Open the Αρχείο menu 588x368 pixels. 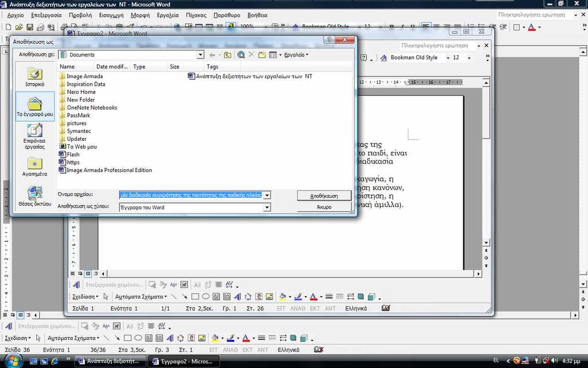click(16, 16)
